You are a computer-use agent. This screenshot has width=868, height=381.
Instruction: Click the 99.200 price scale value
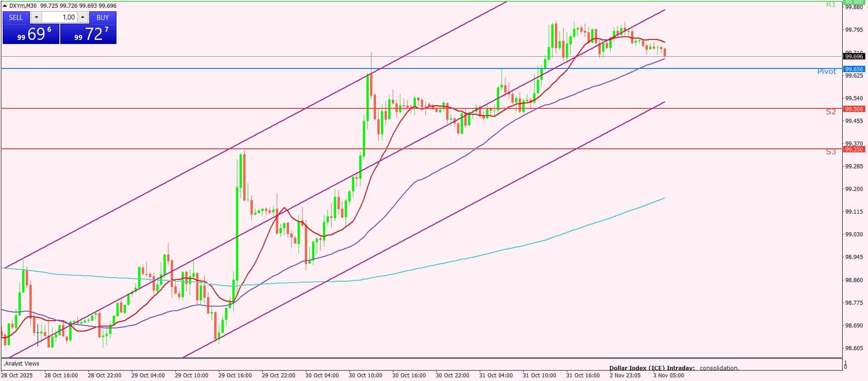tap(854, 189)
